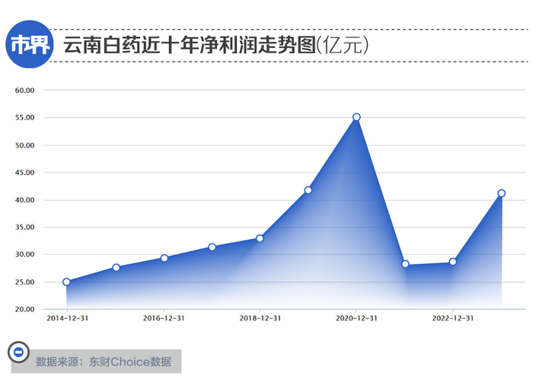Image resolution: width=533 pixels, height=392 pixels.
Task: Click the 60.00 y-axis label
Action: (x=25, y=91)
